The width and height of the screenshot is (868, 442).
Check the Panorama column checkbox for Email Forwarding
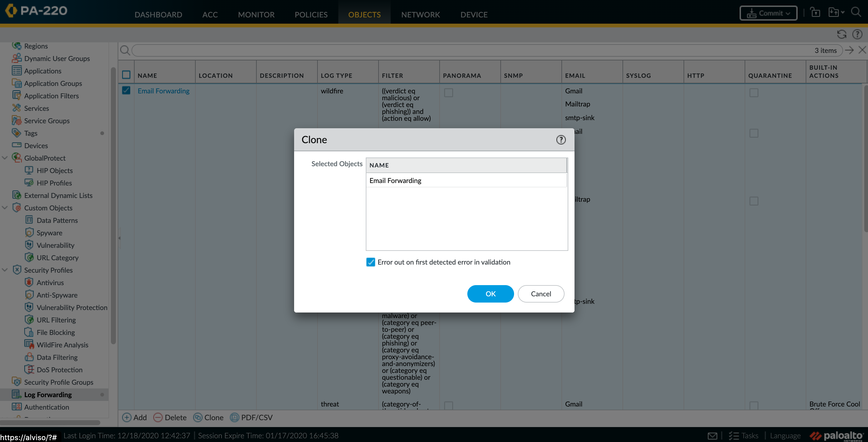(448, 92)
